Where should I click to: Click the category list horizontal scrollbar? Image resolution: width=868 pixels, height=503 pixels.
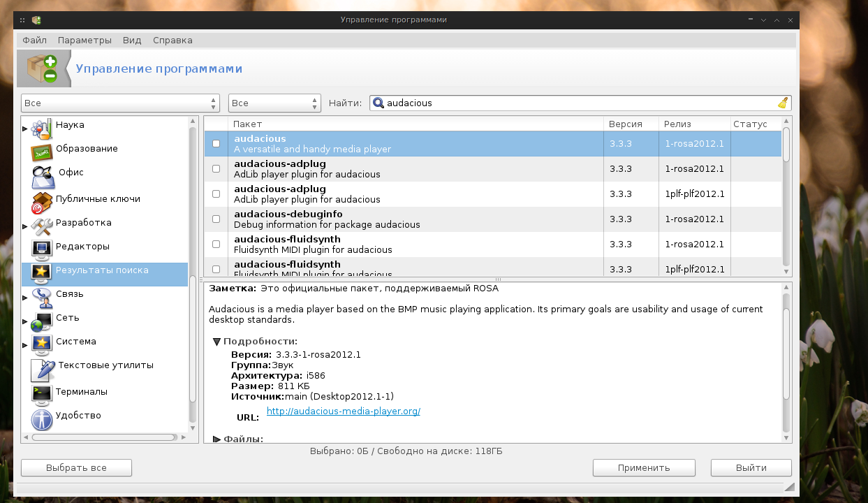pyautogui.click(x=103, y=437)
